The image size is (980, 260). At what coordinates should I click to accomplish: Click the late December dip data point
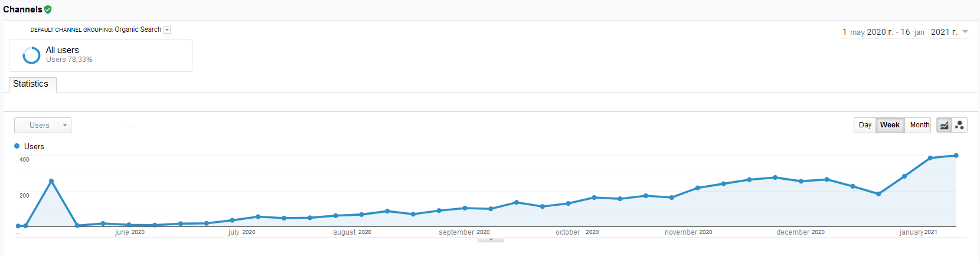(x=878, y=194)
